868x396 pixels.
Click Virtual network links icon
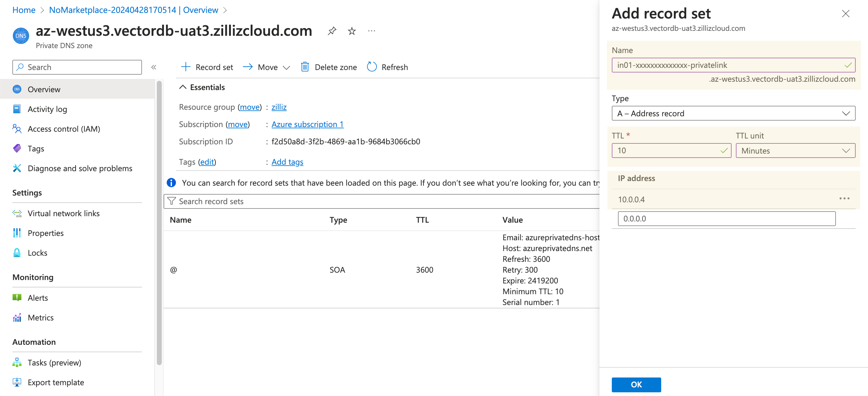click(17, 213)
